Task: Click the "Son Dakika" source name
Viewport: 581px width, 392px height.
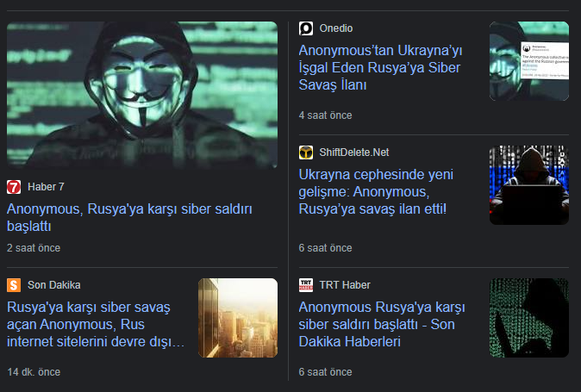Action: 54,285
